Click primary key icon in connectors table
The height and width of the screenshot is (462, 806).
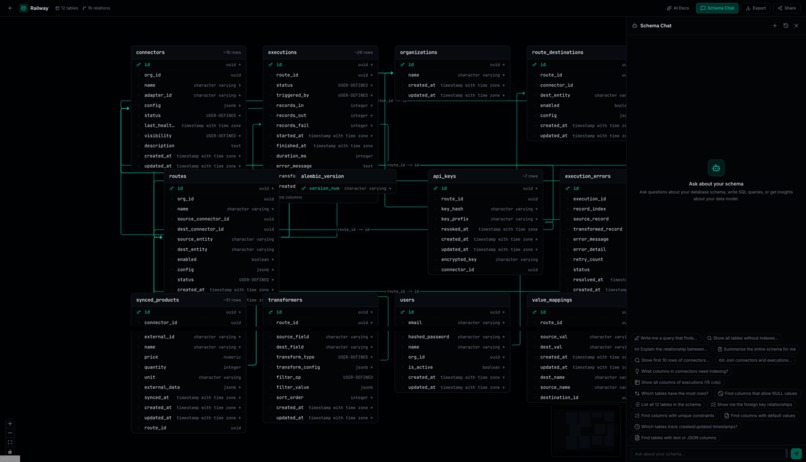pos(138,65)
